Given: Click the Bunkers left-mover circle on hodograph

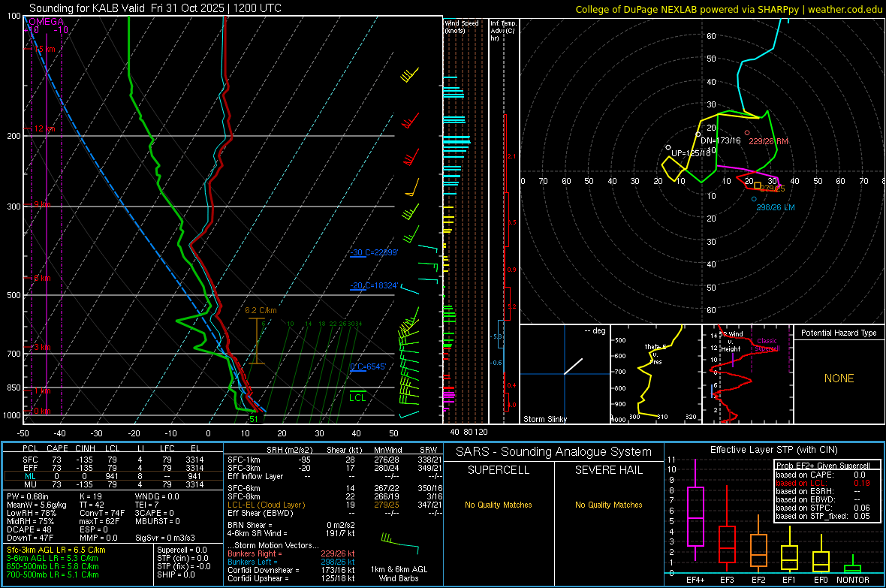Looking at the screenshot, I should [x=754, y=199].
